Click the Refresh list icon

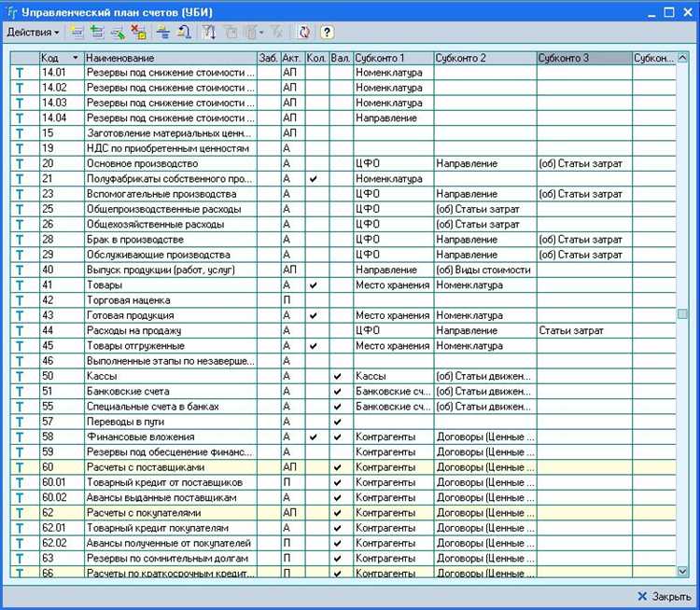pyautogui.click(x=304, y=32)
